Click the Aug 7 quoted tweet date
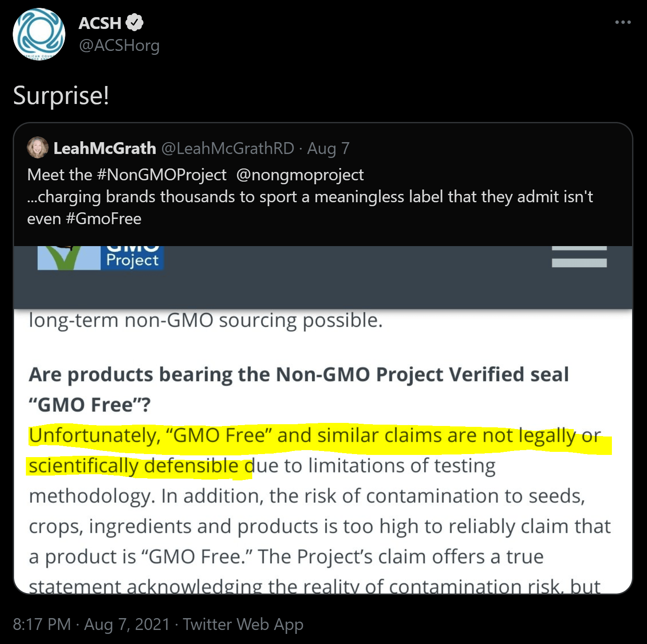647x644 pixels. [328, 148]
